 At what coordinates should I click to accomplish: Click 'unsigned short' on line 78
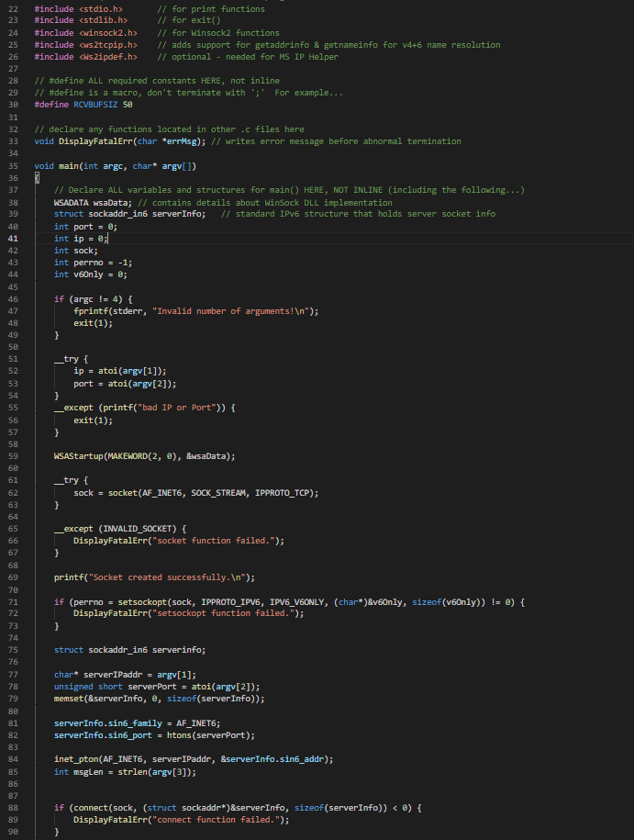coord(88,687)
